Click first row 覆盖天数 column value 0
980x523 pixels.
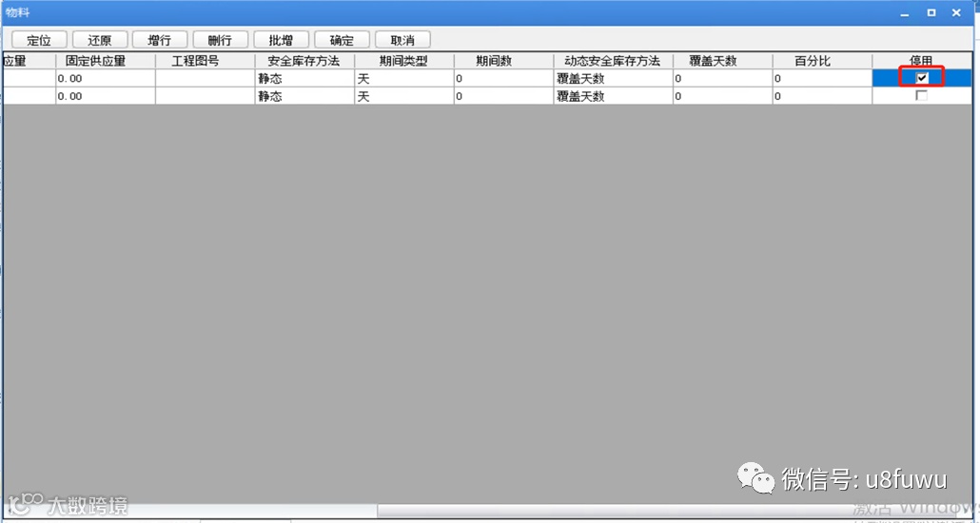(x=722, y=78)
